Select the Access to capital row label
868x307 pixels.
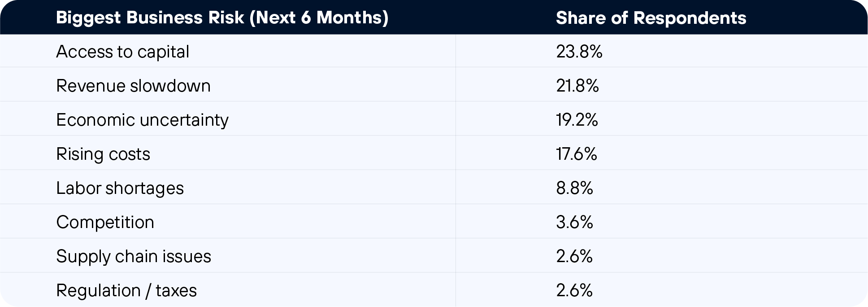tap(122, 52)
